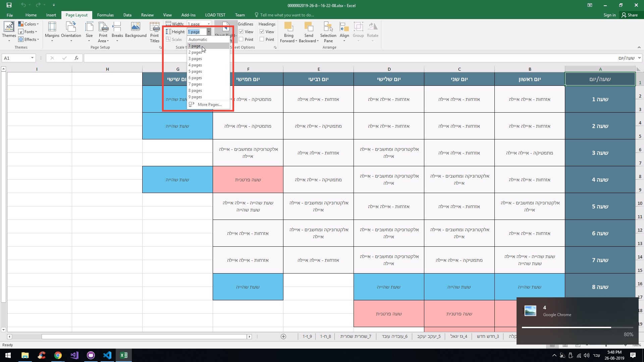Viewport: 644px width, 362px height.
Task: Click Sign in link
Action: coord(609,15)
